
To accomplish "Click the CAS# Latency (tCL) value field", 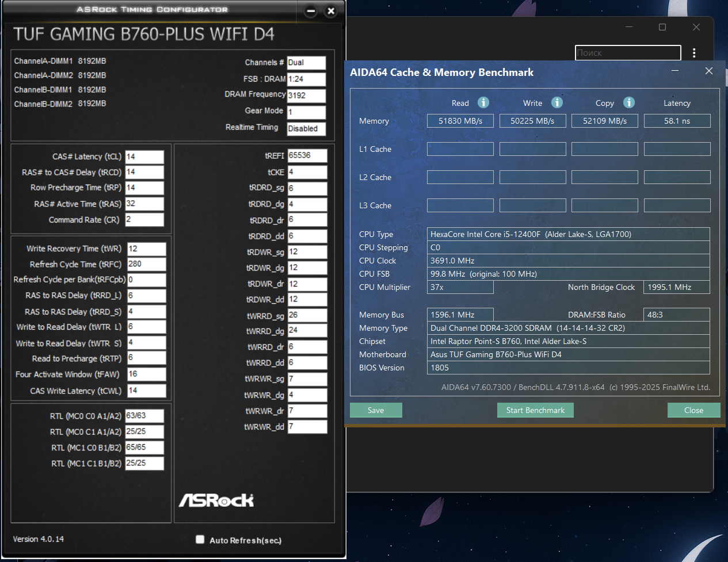I will click(x=144, y=156).
